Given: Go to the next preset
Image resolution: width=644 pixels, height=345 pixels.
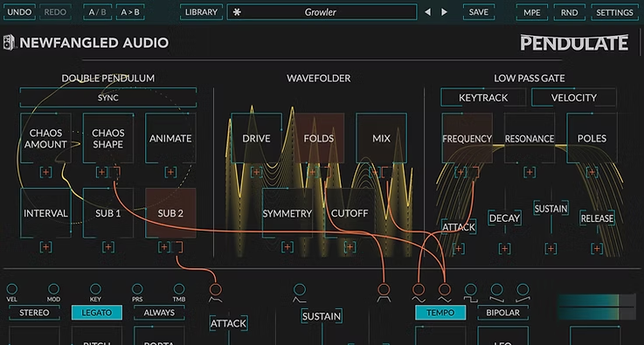Looking at the screenshot, I should click(x=444, y=12).
